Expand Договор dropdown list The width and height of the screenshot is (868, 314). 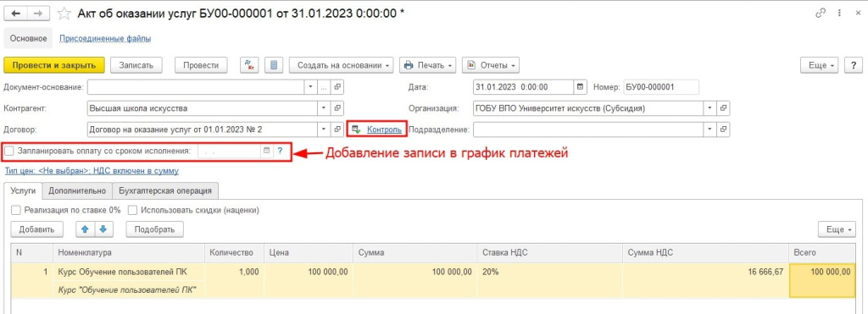[x=325, y=129]
